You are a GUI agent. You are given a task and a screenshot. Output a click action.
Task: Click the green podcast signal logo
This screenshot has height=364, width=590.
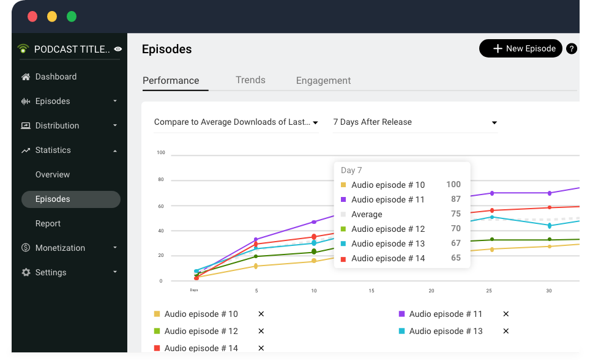pyautogui.click(x=23, y=49)
